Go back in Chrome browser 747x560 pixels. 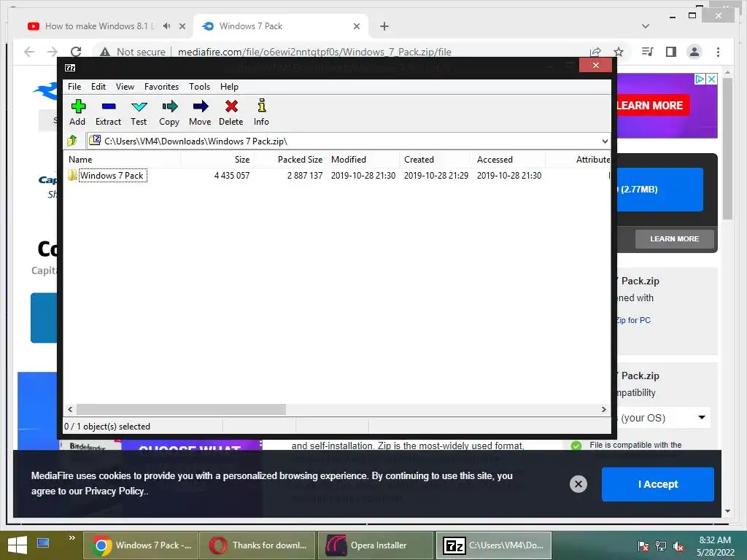point(29,52)
